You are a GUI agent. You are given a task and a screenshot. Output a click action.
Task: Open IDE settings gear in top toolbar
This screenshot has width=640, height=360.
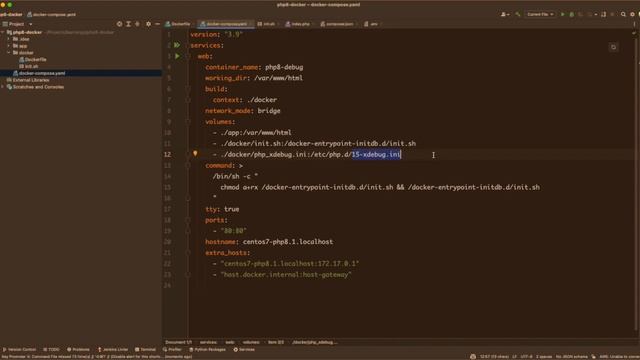632,14
